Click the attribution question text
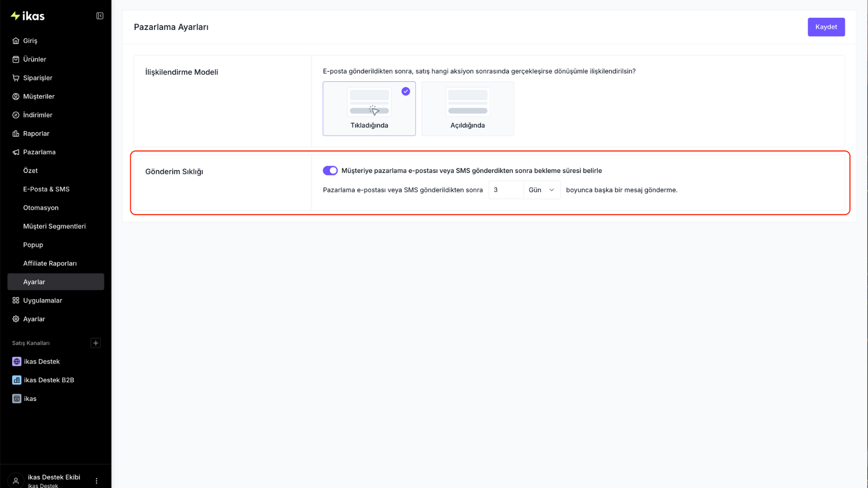Screen dimensions: 868x488 479,71
